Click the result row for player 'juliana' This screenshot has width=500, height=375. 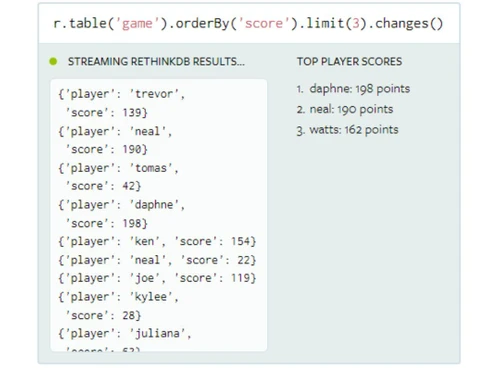click(125, 333)
